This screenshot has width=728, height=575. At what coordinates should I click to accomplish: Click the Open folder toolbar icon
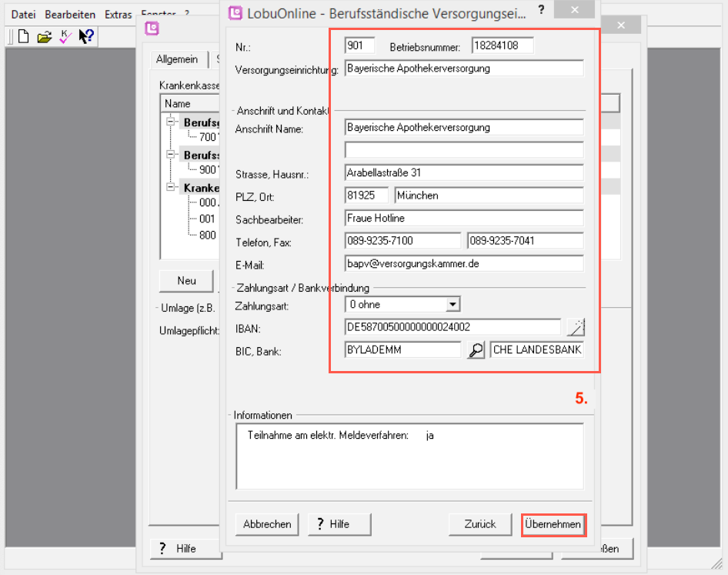click(x=45, y=37)
